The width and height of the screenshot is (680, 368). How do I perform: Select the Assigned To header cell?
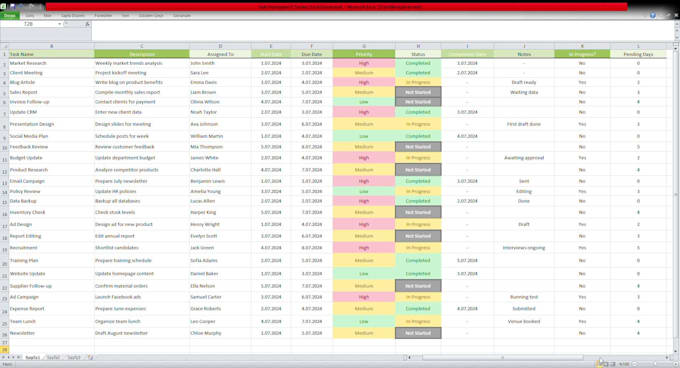tap(220, 54)
